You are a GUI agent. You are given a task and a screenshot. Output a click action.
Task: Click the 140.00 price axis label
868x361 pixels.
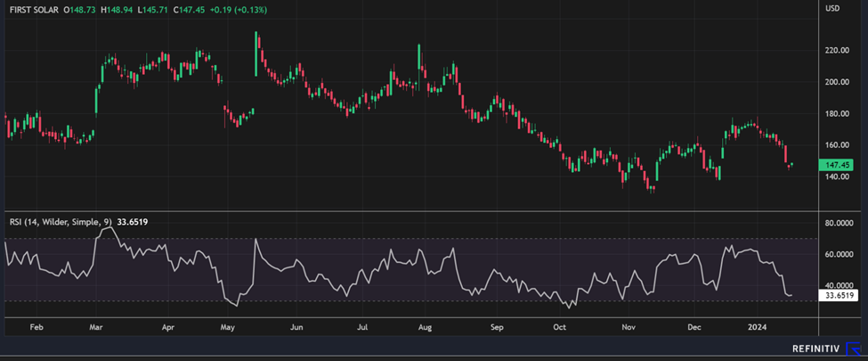point(838,176)
